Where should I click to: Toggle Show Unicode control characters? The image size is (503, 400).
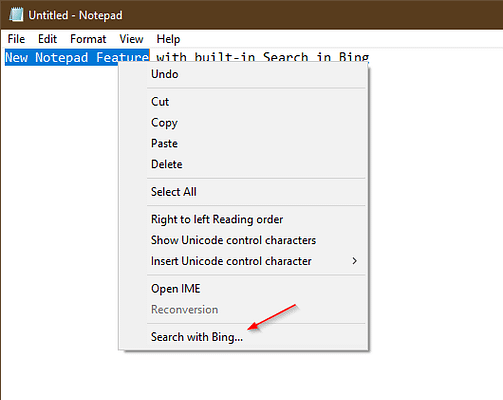[x=243, y=240]
